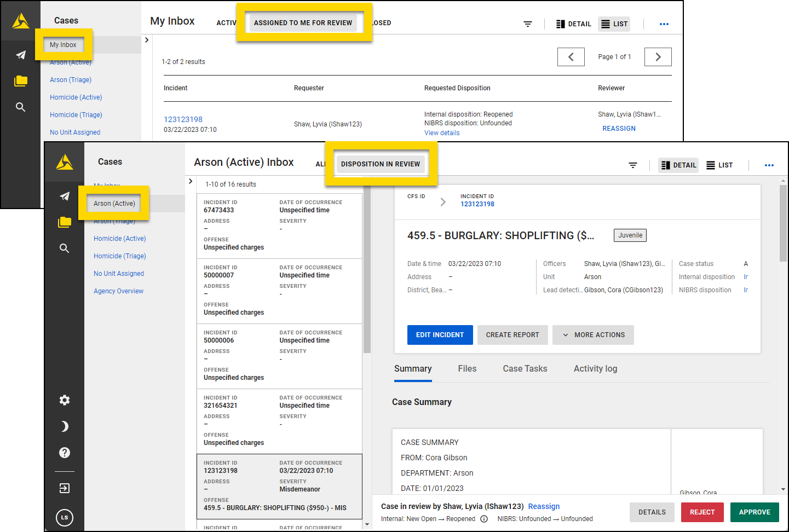Screen dimensions: 789x532
Task: Click the logout icon in the sidebar
Action: [x=64, y=488]
